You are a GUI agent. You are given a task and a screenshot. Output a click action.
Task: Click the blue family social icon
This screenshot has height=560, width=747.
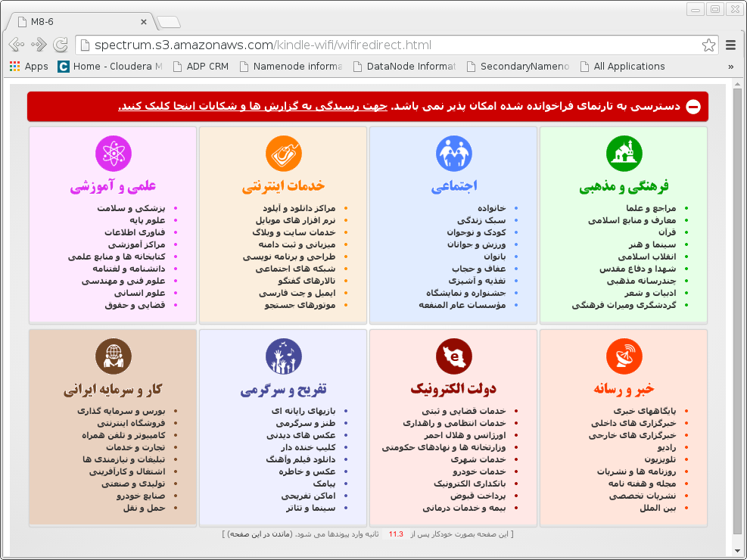click(454, 154)
